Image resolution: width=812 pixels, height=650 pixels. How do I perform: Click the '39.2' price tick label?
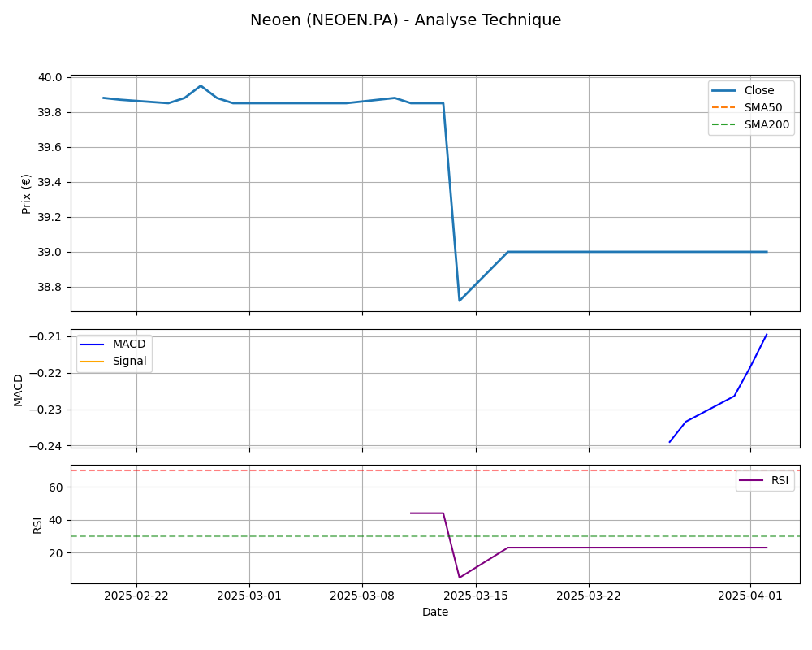(x=50, y=217)
